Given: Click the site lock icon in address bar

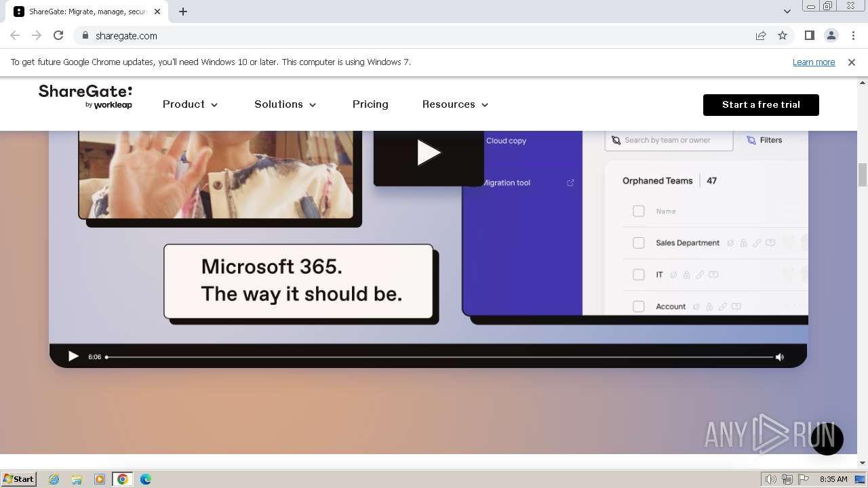Looking at the screenshot, I should point(85,35).
